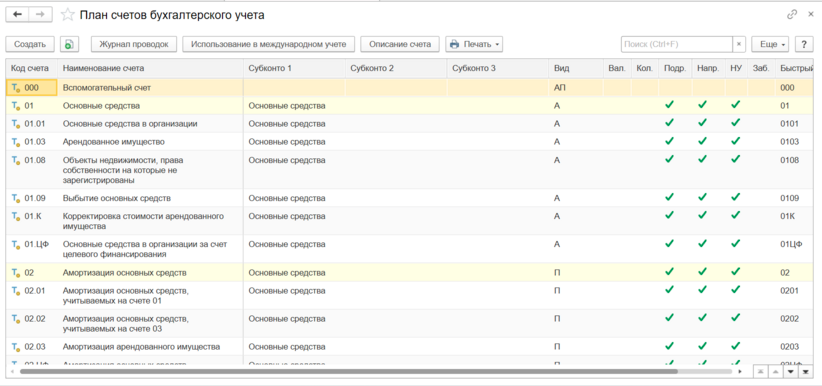Screen dimensions: 822x386
Task: Click the Напр. checkmark for account 01.09
Action: (x=702, y=197)
